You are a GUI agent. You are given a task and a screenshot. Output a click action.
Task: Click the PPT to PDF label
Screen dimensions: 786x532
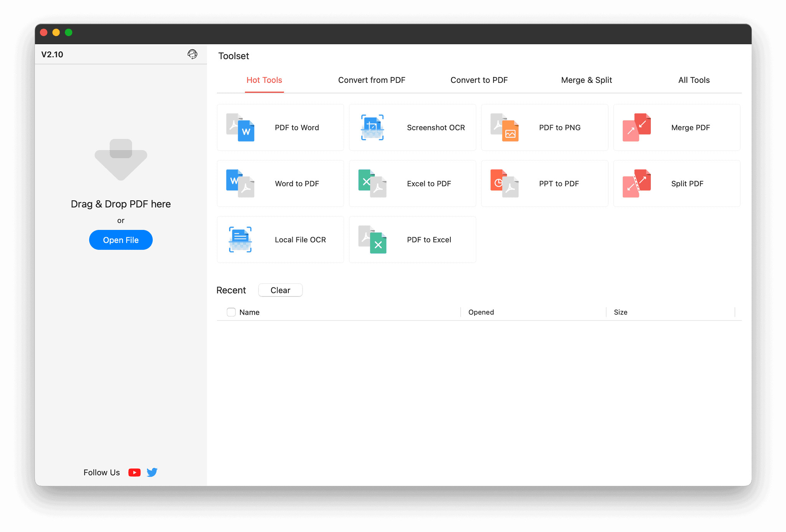click(x=559, y=183)
